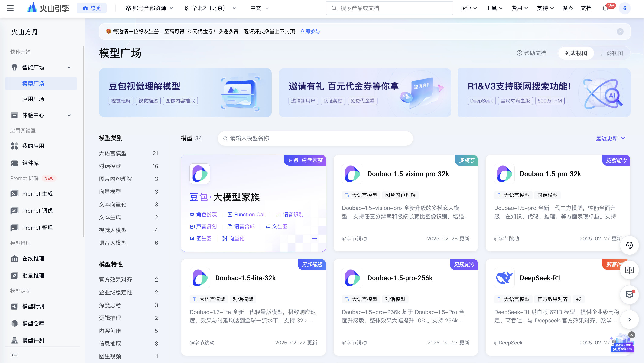644x363 pixels.
Task: Filter by 图片内容理解 category
Action: [129, 179]
